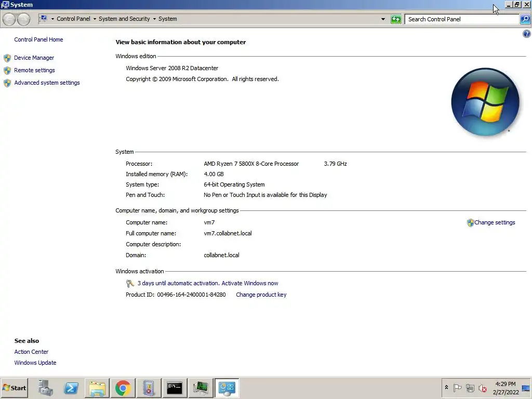This screenshot has width=532, height=399.
Task: Click the domain value collabnet.local
Action: 221,255
